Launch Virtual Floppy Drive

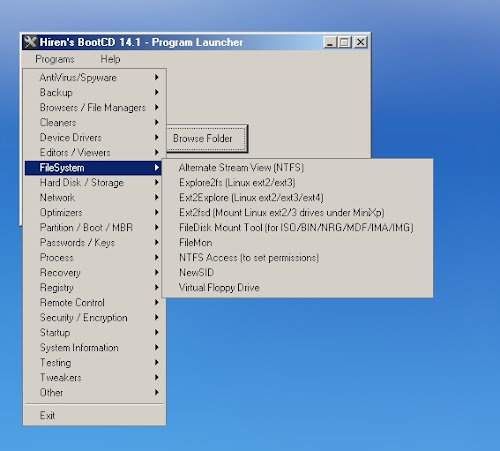[297, 287]
